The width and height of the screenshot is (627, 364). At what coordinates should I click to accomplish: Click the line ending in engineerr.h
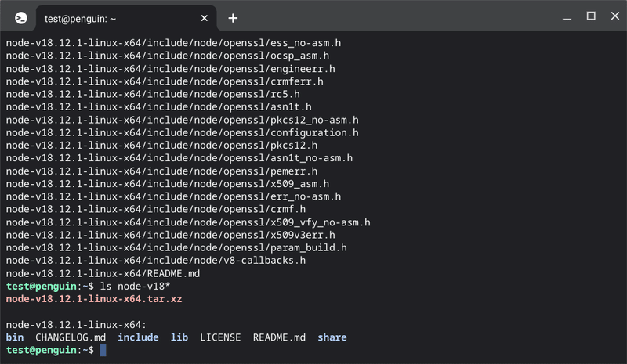point(171,69)
